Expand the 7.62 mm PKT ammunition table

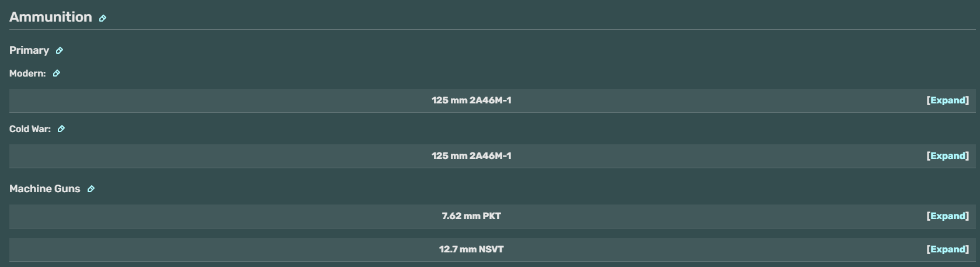coord(947,216)
